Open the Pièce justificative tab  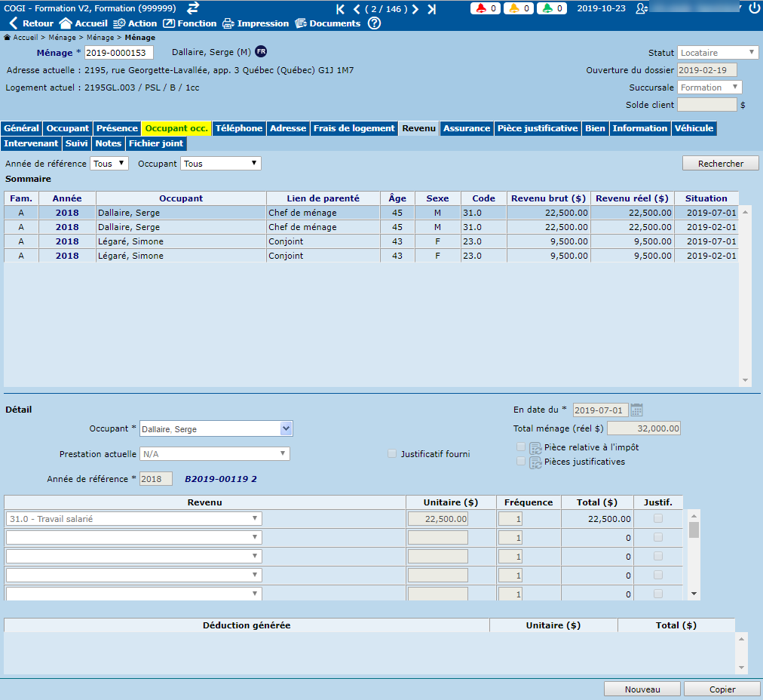coord(538,128)
